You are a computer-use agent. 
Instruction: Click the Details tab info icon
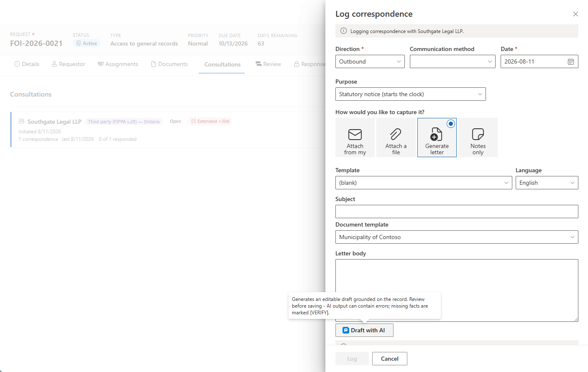[x=17, y=64]
